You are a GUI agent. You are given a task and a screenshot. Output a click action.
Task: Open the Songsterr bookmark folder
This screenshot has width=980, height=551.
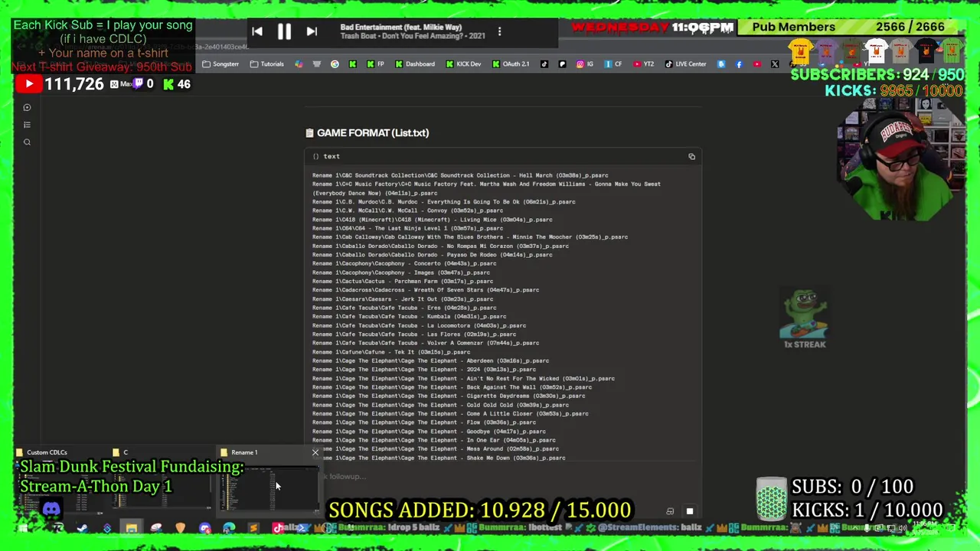(x=220, y=64)
